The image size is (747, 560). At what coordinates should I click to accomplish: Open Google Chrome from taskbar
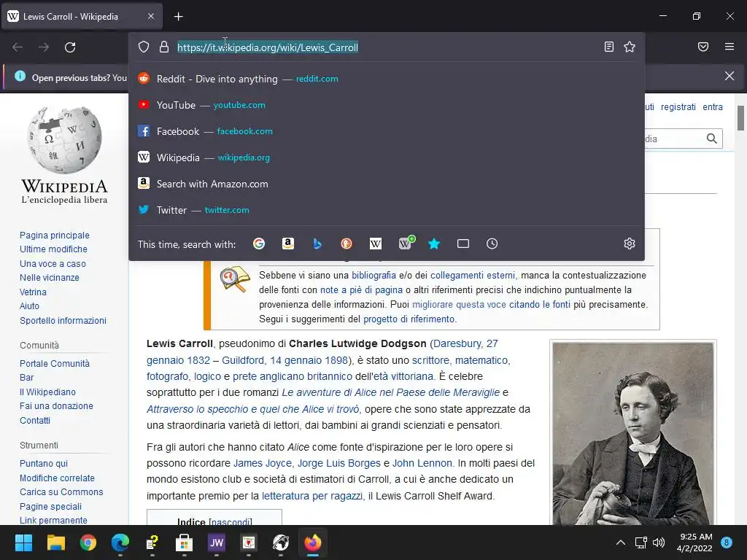pos(88,542)
